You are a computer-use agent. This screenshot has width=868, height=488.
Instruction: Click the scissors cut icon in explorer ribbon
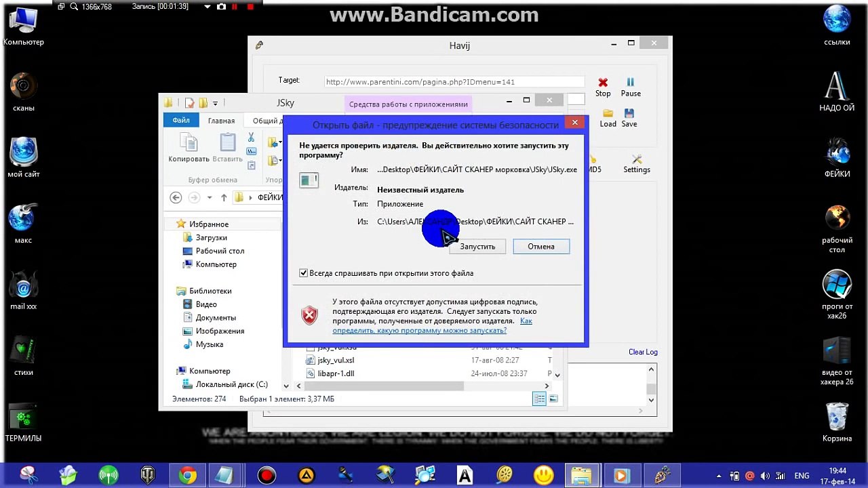pos(252,138)
